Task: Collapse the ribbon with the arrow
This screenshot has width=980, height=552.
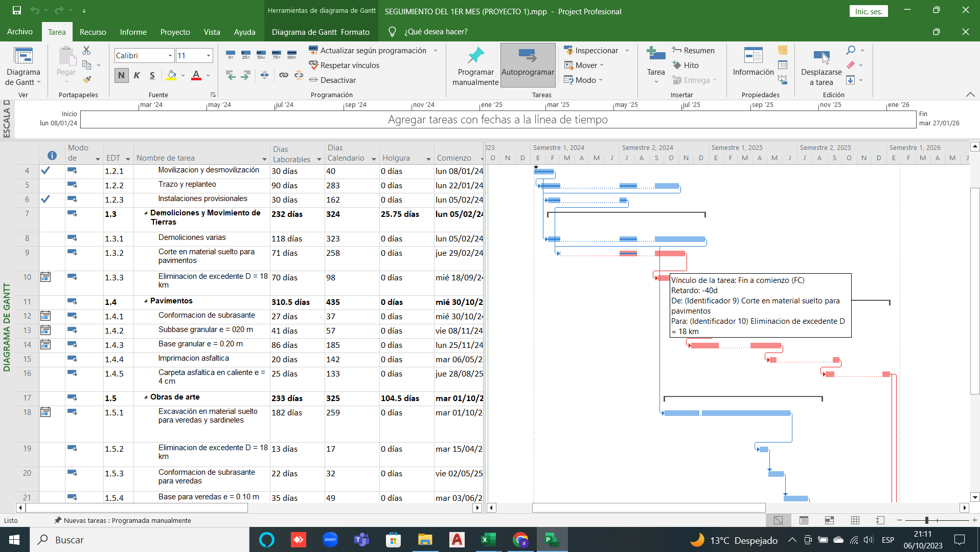Action: [970, 95]
